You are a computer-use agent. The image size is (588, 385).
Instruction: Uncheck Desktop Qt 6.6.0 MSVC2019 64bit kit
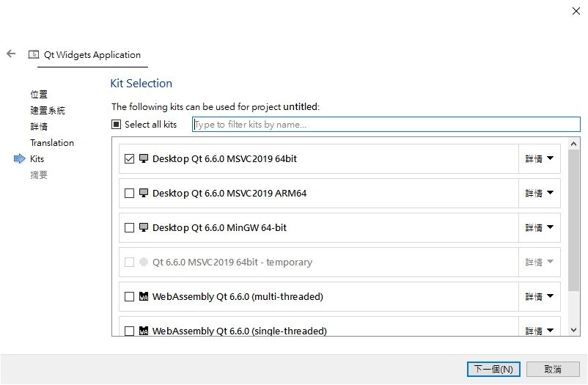pos(130,159)
